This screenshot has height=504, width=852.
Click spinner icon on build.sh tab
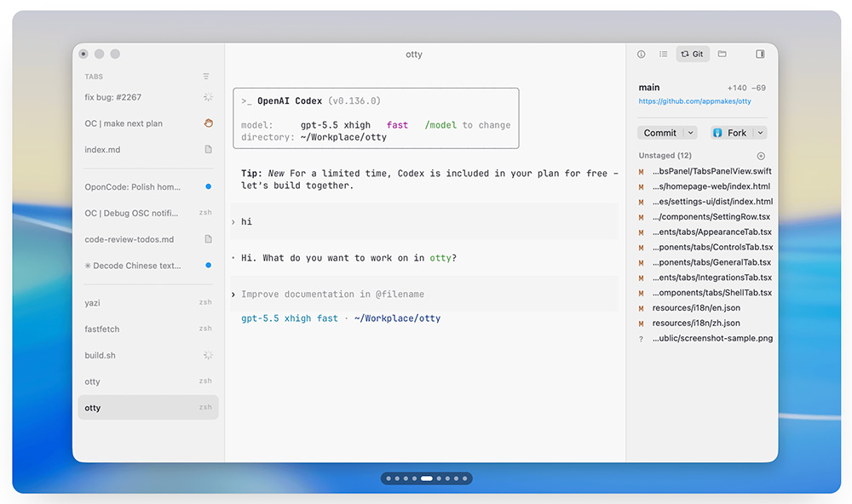pyautogui.click(x=208, y=355)
